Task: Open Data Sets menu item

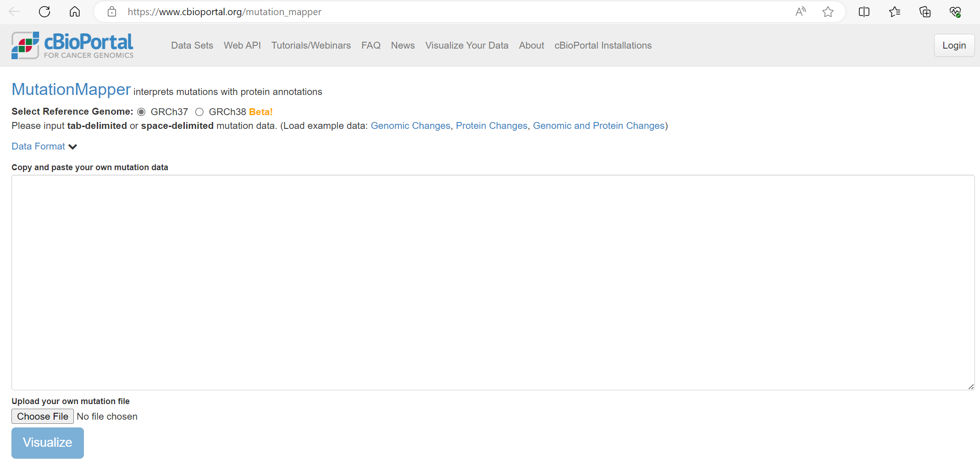Action: click(x=192, y=45)
